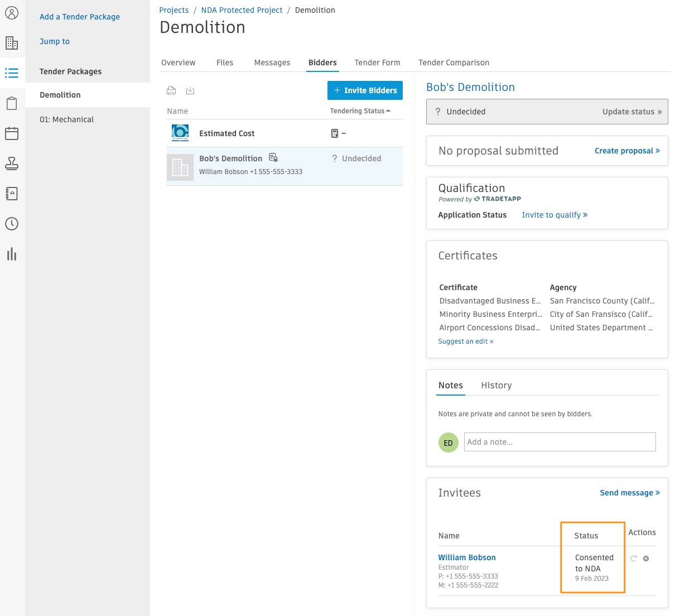
Task: Click the Add a note input field
Action: click(560, 442)
